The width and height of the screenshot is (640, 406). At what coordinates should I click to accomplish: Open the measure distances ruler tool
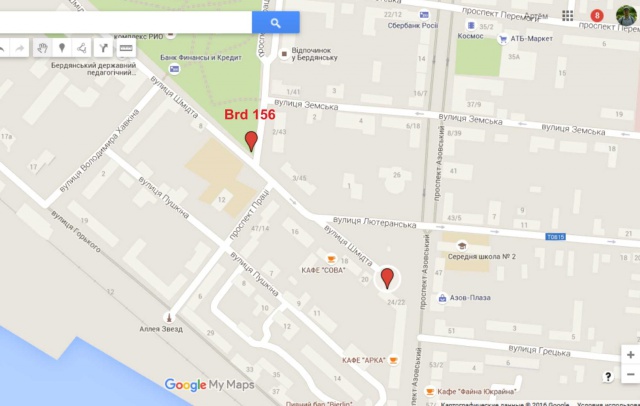pyautogui.click(x=126, y=48)
